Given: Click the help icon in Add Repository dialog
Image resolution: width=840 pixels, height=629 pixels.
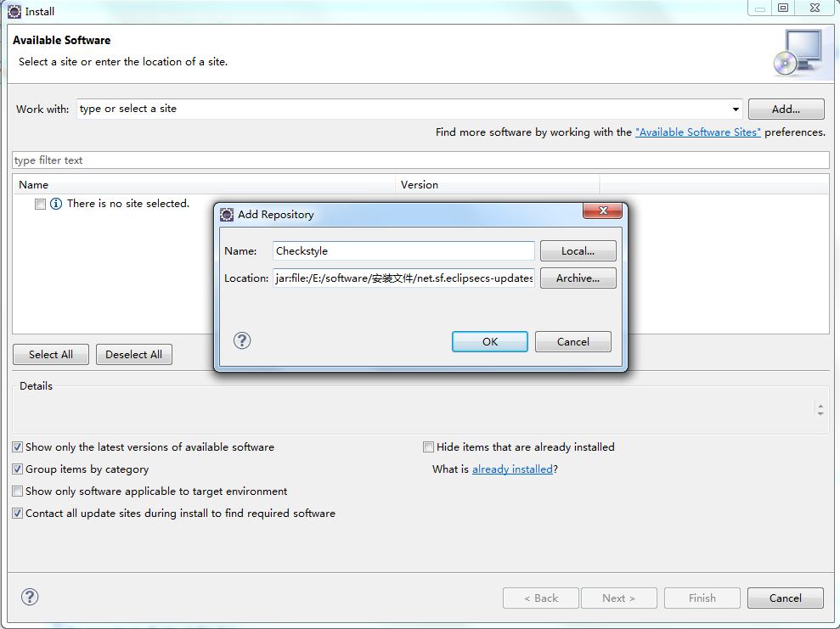Looking at the screenshot, I should coord(242,340).
